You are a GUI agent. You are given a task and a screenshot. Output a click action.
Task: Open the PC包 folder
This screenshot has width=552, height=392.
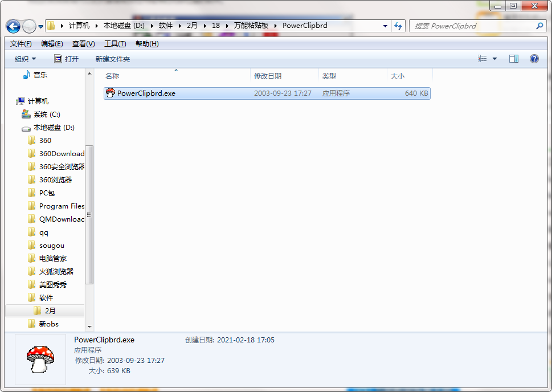click(47, 193)
